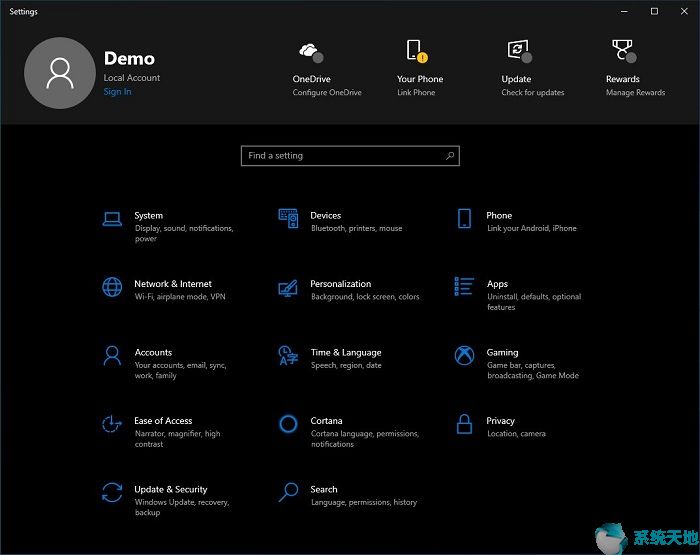The image size is (700, 555).
Task: Click 'Speech, region, date' description
Action: point(346,365)
